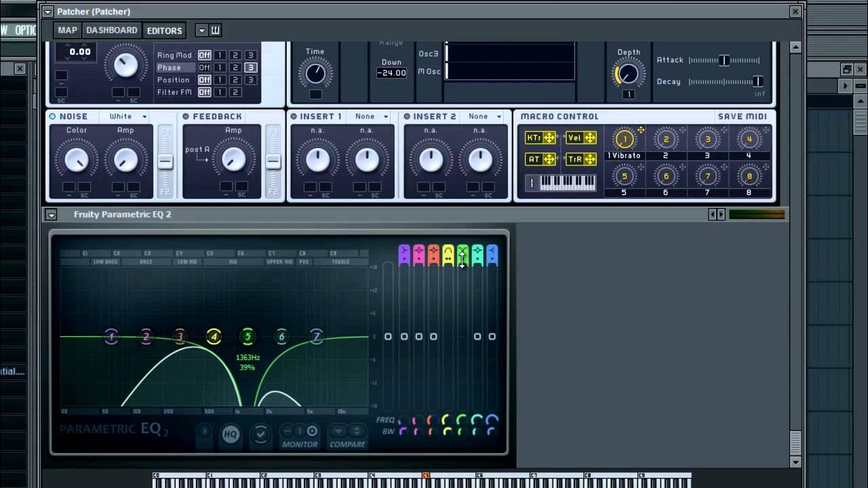
Task: Switch to the MAP tab
Action: [x=67, y=30]
